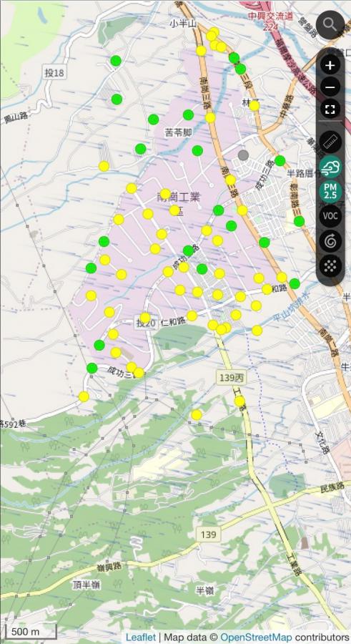
Task: Click the 139丙 road shield
Action: (x=231, y=379)
